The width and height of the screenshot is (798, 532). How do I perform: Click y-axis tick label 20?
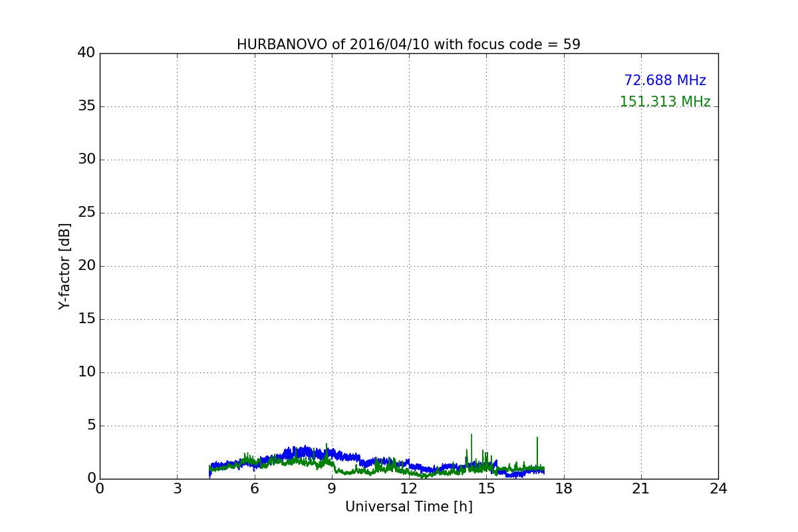tap(86, 266)
